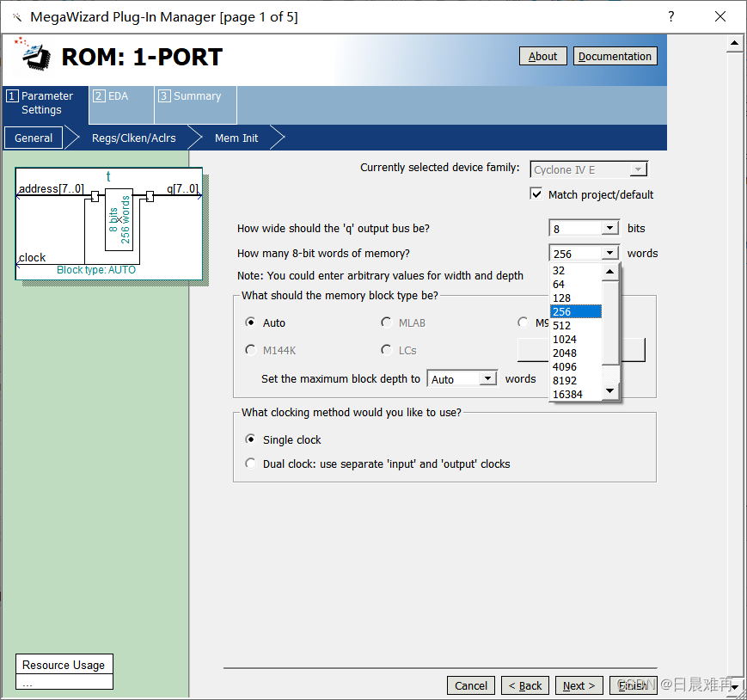The width and height of the screenshot is (747, 700).
Task: Click the ROM chip wizard icon
Action: point(33,55)
